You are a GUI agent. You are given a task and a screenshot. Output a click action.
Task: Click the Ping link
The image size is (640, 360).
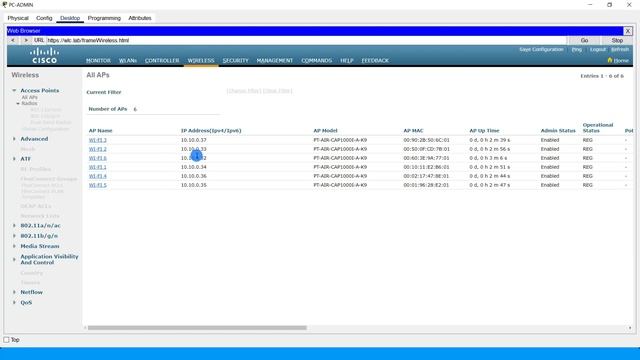577,49
